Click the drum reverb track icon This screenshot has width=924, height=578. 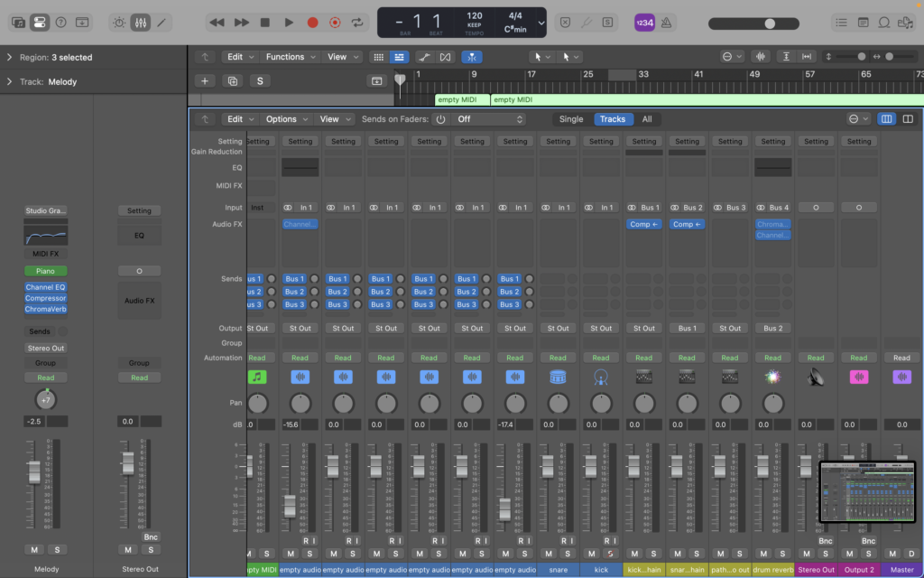pos(772,377)
